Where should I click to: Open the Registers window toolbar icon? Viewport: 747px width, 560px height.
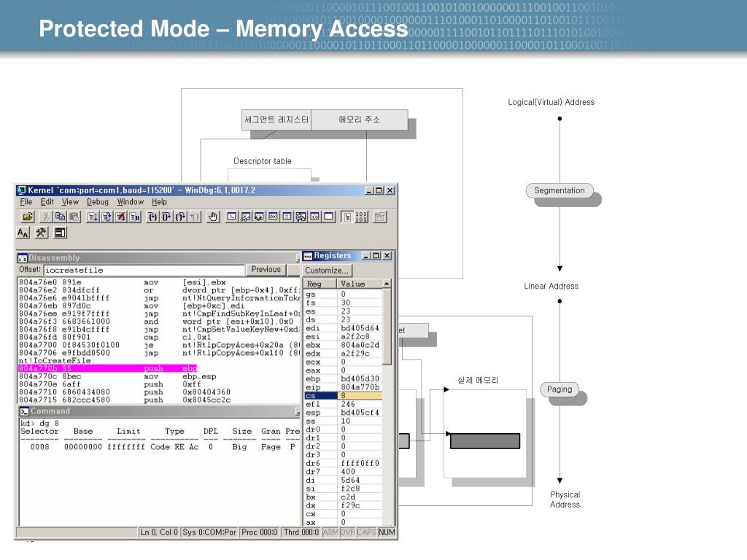pyautogui.click(x=273, y=217)
